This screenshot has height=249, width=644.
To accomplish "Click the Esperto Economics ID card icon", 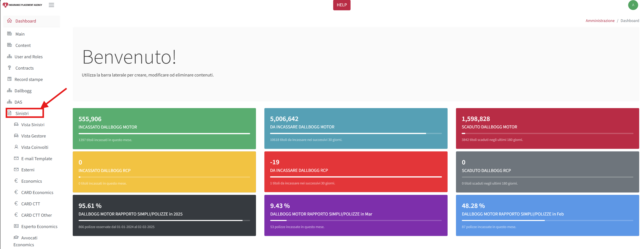I will click(x=16, y=226).
